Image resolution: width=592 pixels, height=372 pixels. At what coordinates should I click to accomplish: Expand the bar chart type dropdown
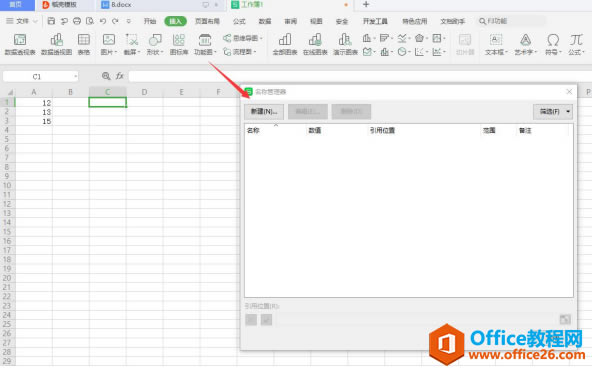[x=392, y=38]
